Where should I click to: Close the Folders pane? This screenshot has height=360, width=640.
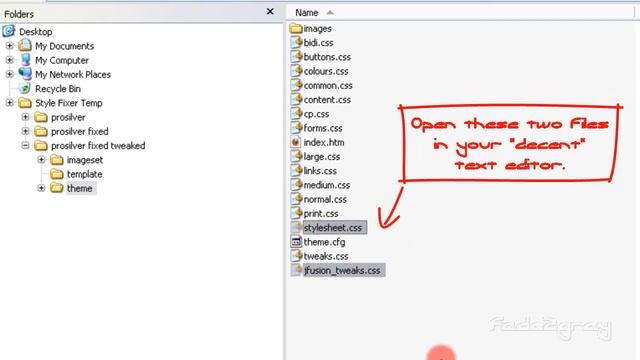(270, 11)
